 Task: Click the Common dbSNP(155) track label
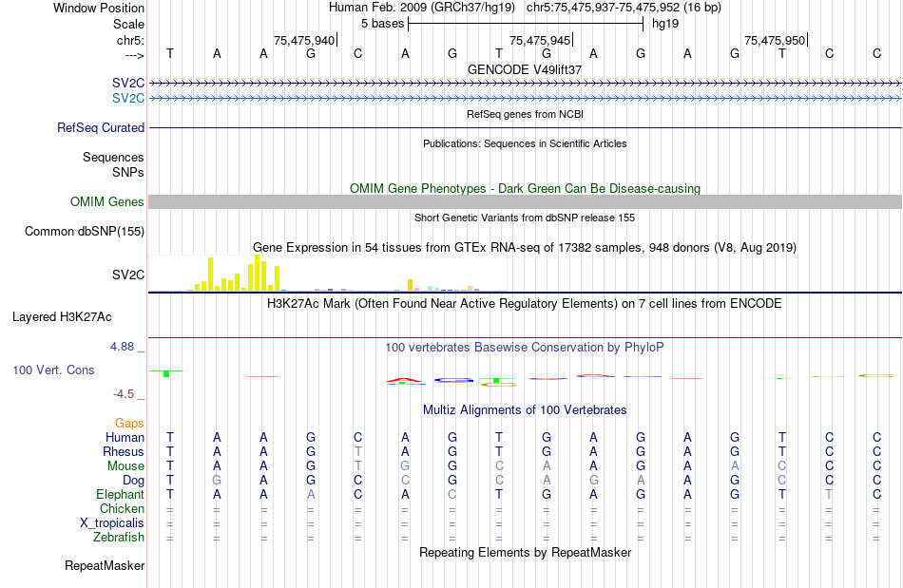84,231
